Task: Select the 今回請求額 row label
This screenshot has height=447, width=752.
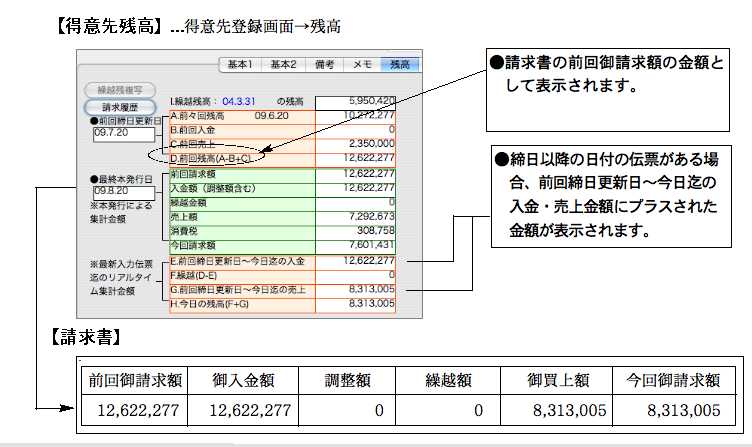Action: [193, 246]
